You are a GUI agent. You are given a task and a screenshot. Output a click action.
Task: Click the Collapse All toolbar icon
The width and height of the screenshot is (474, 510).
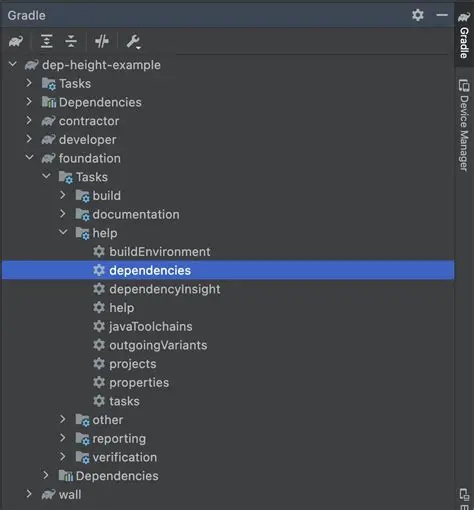[71, 41]
